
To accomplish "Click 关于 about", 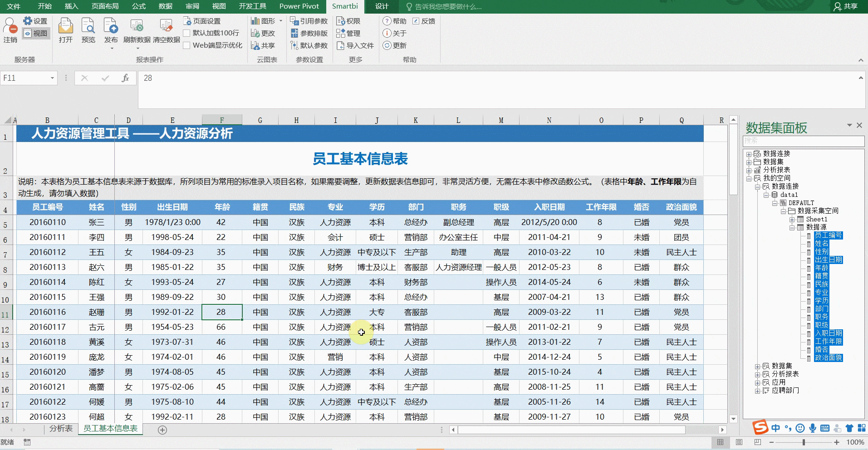I will [395, 33].
